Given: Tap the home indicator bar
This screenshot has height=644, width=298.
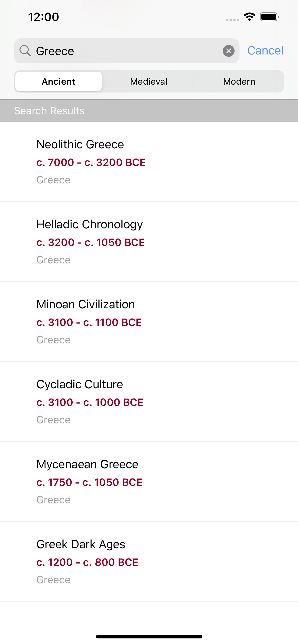Looking at the screenshot, I should point(149,637).
